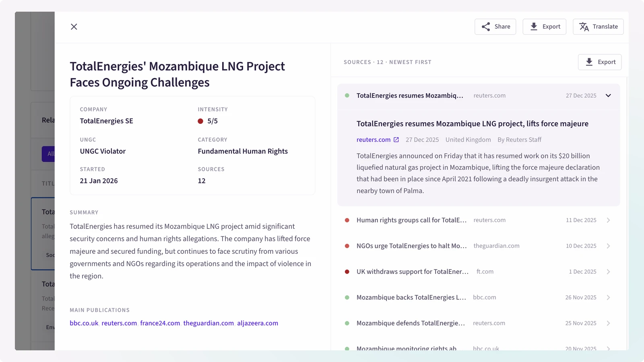Click the 21 Jan 2026 started date
This screenshot has width=644, height=362.
click(99, 181)
